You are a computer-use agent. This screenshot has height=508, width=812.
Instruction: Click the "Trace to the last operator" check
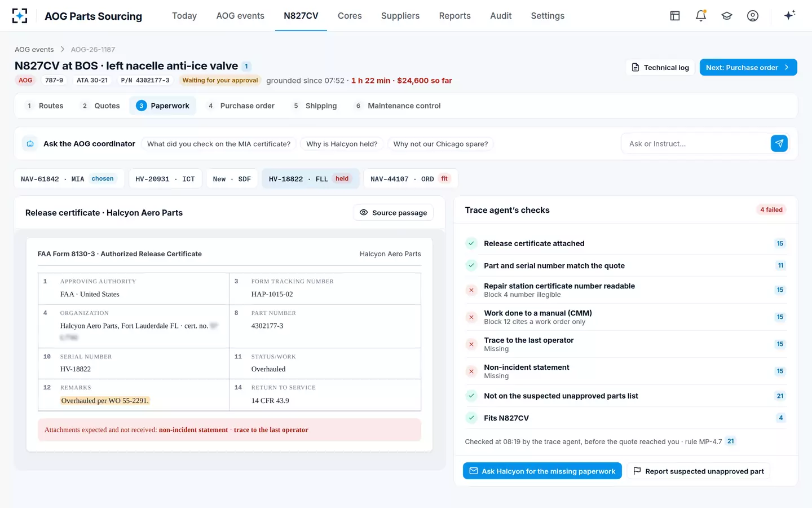[x=625, y=344]
